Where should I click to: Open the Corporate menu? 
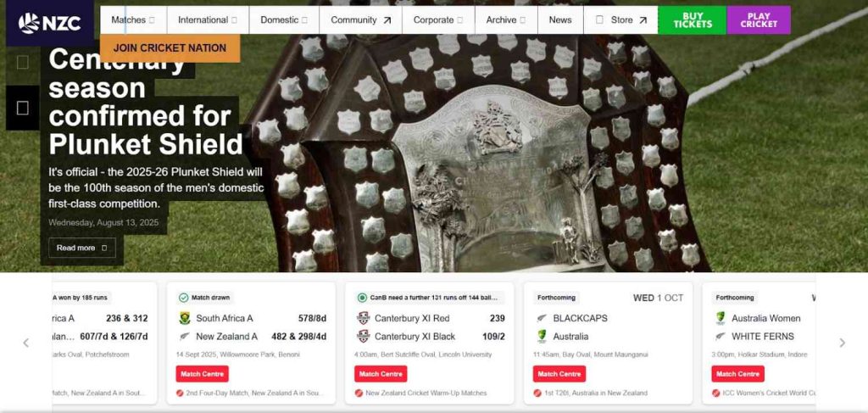[438, 20]
